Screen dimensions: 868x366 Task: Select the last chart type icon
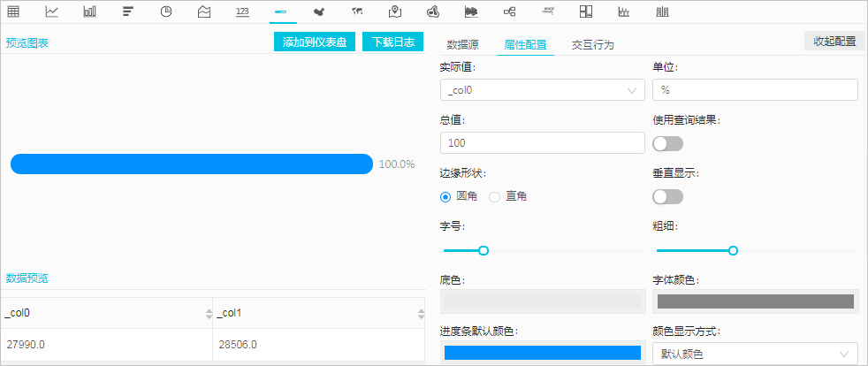coord(661,11)
